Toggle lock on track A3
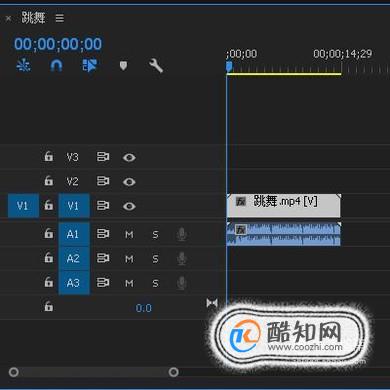 [x=49, y=282]
